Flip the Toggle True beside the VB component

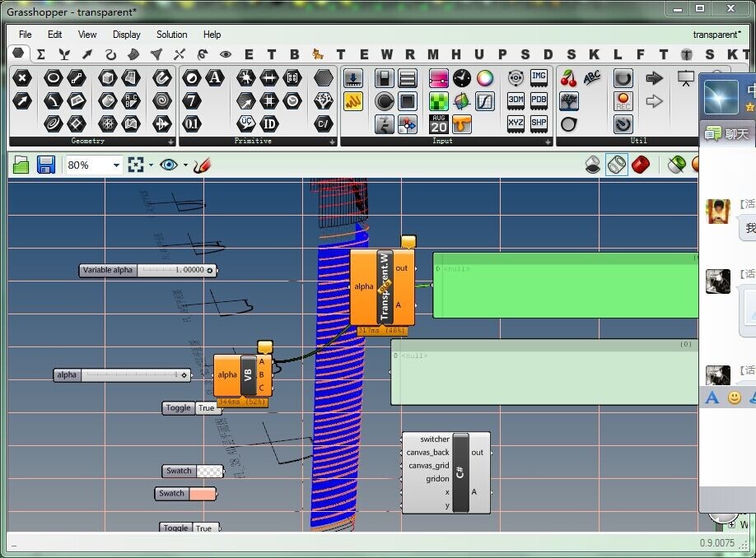192,408
